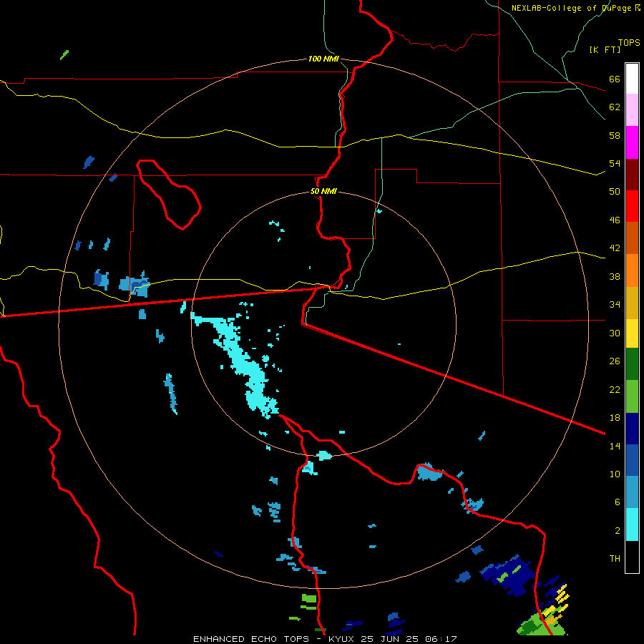The height and width of the screenshot is (644, 644).
Task: Click the navy blue legend band
Action: [632, 429]
